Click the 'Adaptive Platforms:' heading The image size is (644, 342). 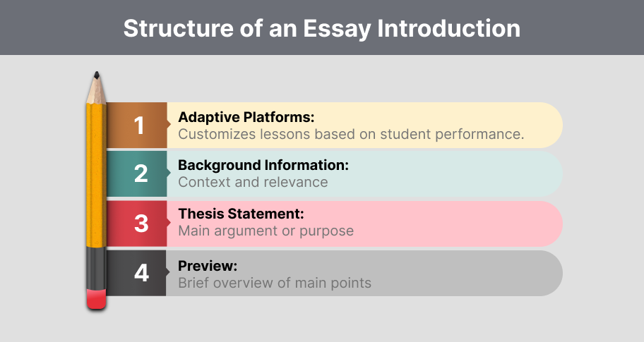[x=246, y=117]
